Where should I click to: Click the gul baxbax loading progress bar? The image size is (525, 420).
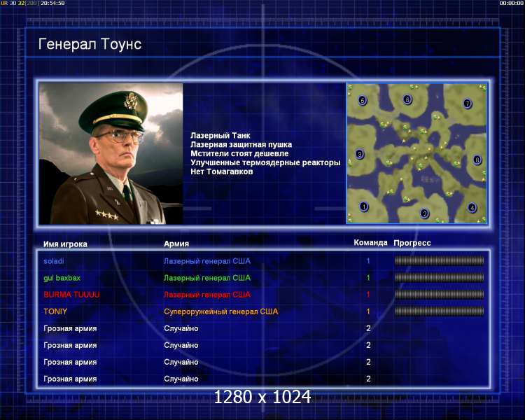pos(440,278)
